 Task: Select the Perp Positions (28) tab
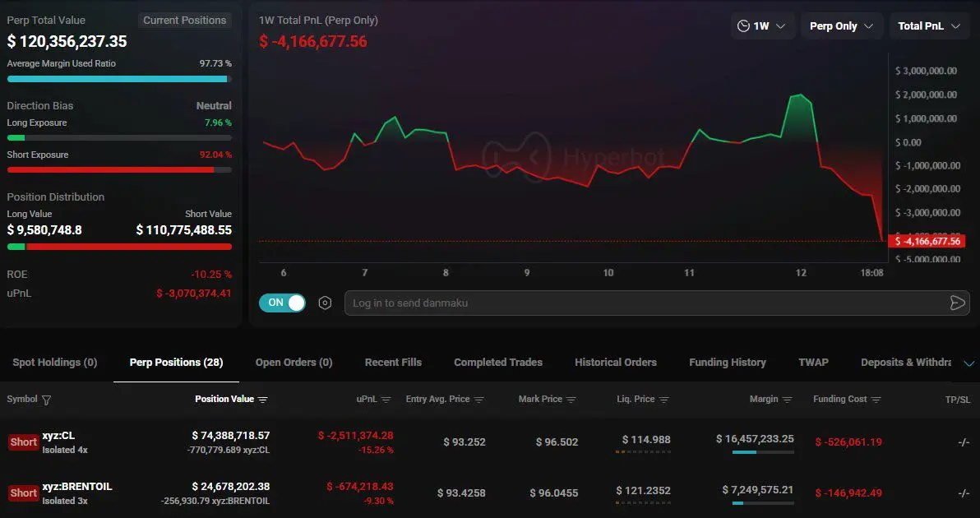[x=176, y=363]
